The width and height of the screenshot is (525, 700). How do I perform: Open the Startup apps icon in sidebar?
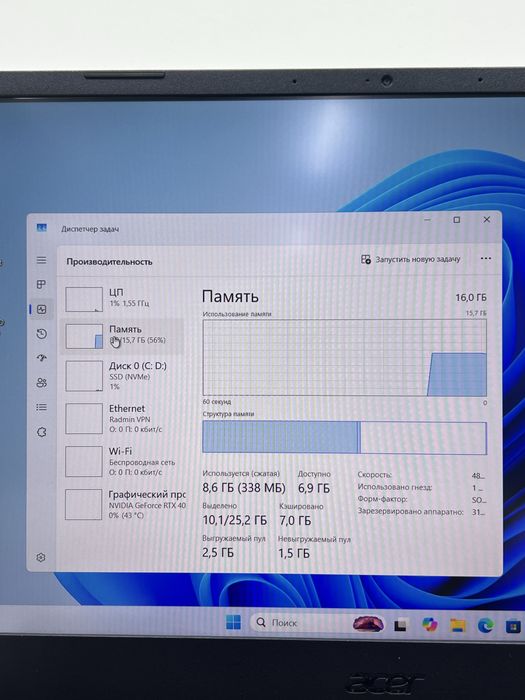point(42,358)
